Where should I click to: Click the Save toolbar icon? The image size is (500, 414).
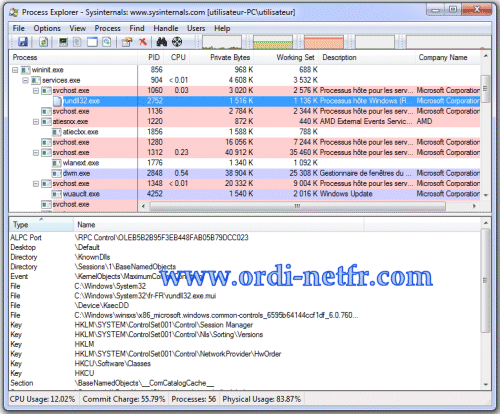click(x=23, y=42)
